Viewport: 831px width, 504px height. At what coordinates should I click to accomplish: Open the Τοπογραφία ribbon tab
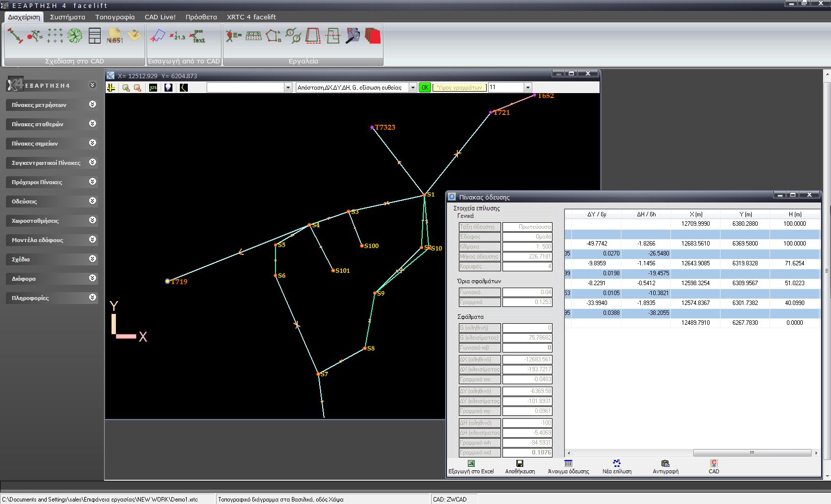[115, 17]
